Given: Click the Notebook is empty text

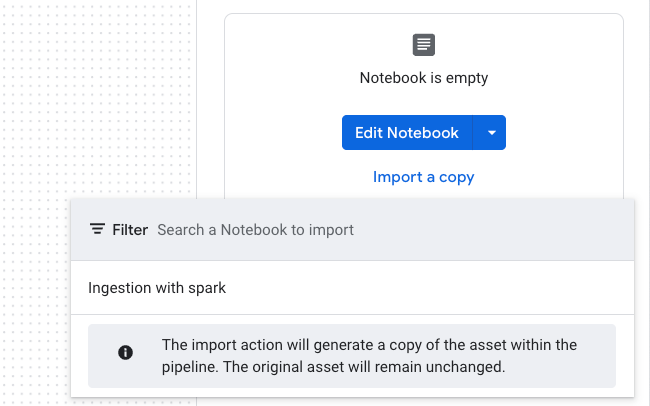Looking at the screenshot, I should (x=423, y=77).
